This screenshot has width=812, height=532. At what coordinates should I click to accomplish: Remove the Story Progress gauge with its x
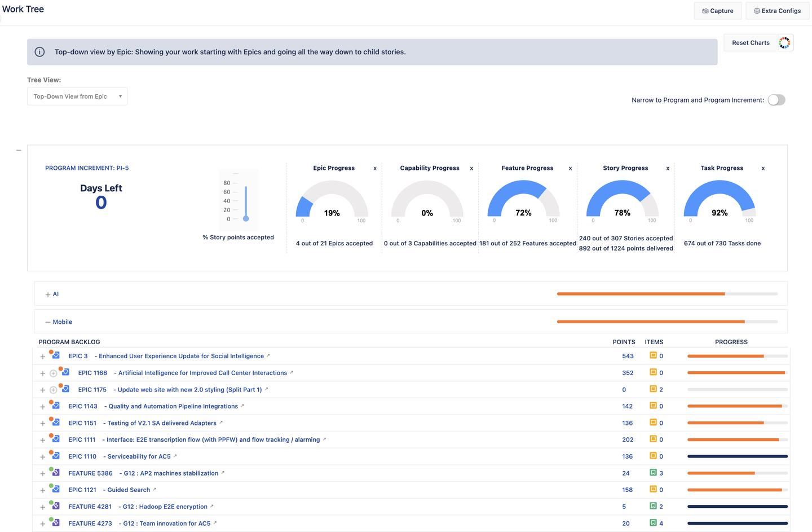click(x=668, y=169)
